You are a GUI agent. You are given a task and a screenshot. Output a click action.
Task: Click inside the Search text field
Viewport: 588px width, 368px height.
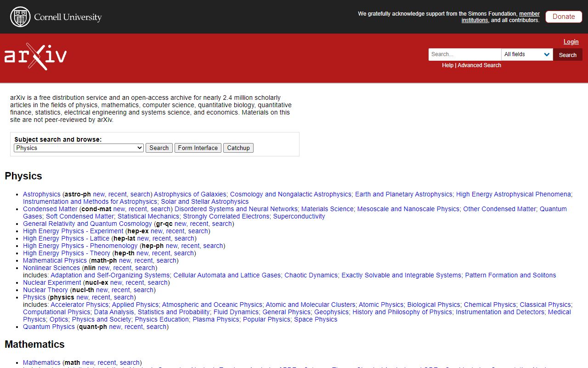(x=464, y=54)
